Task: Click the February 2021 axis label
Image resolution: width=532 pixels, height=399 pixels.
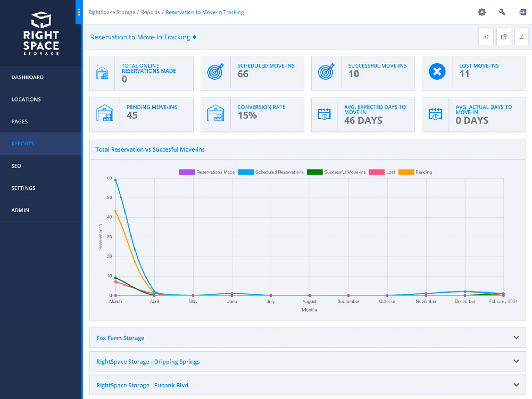Action: (x=503, y=301)
